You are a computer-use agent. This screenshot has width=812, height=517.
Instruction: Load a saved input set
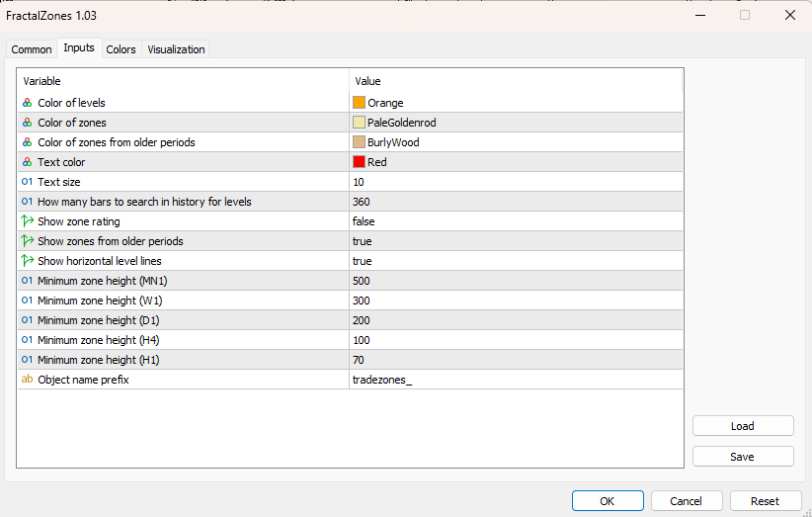pos(743,426)
